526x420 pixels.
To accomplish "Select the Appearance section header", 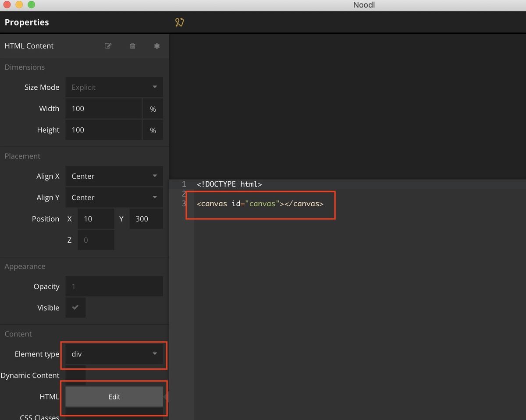I will coord(25,266).
